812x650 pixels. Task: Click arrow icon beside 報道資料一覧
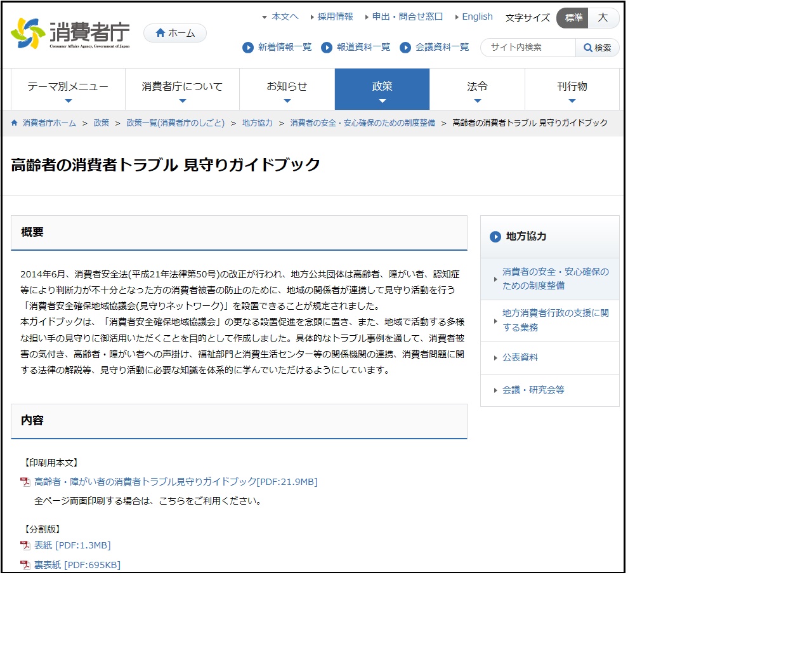pos(327,48)
